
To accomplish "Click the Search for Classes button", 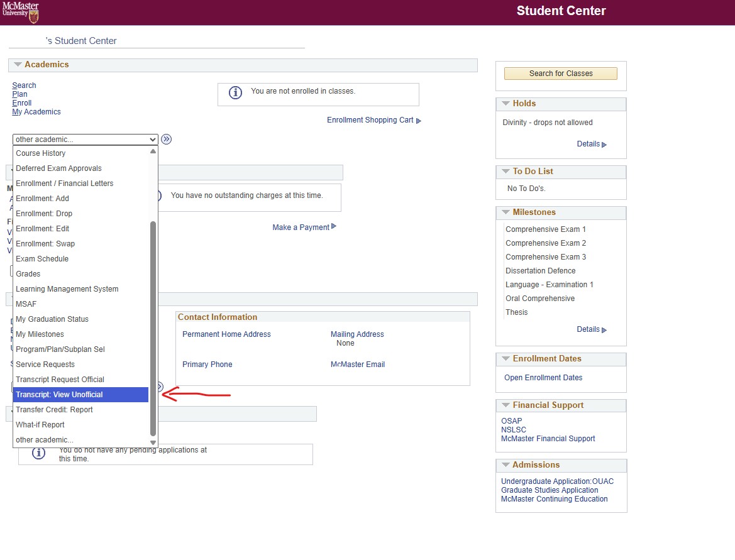I will (561, 74).
